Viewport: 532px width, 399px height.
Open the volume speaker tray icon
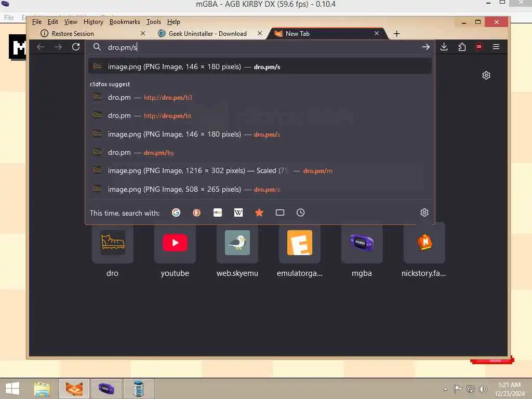[x=483, y=389]
